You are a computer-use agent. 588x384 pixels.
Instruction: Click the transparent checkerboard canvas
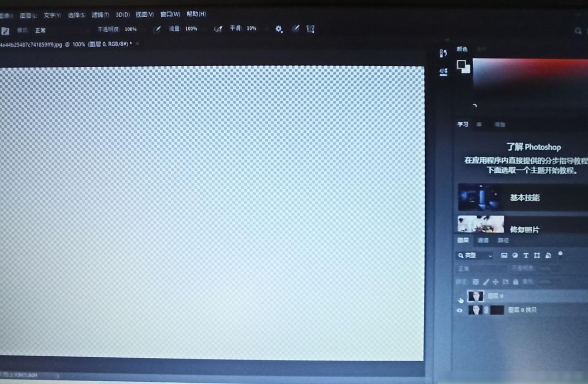(x=212, y=213)
